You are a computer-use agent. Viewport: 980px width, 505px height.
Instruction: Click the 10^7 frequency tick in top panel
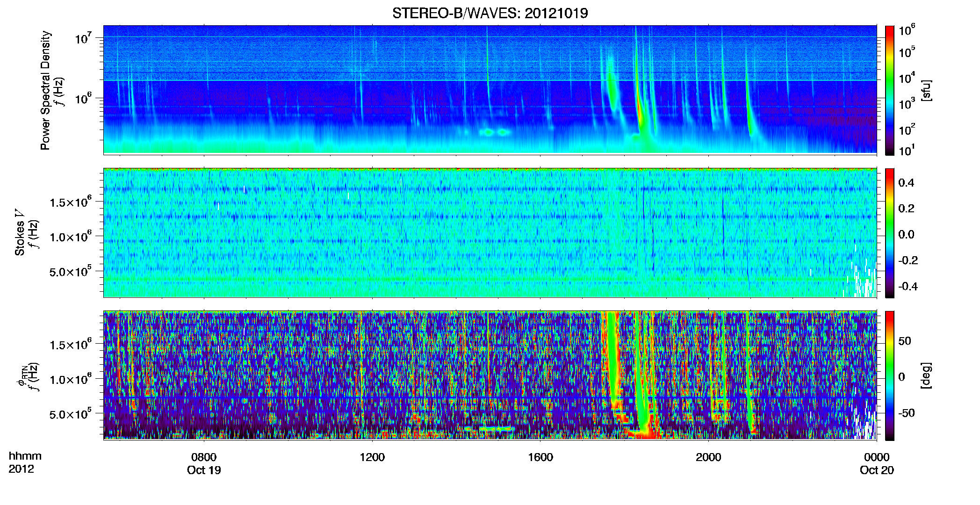[x=83, y=38]
